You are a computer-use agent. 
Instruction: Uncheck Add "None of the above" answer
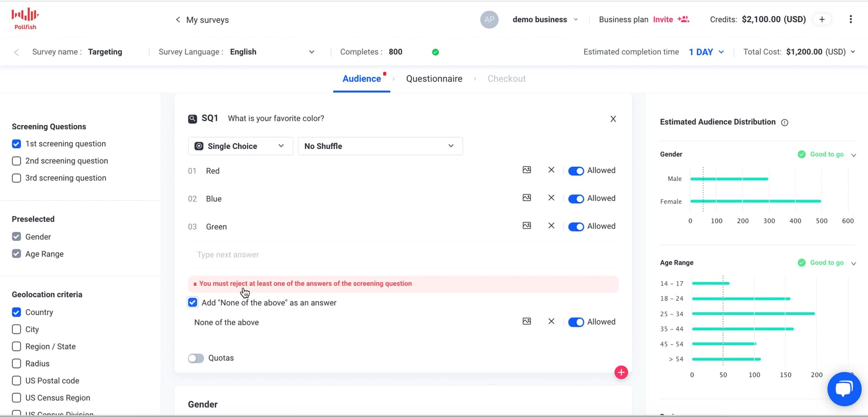pos(193,303)
